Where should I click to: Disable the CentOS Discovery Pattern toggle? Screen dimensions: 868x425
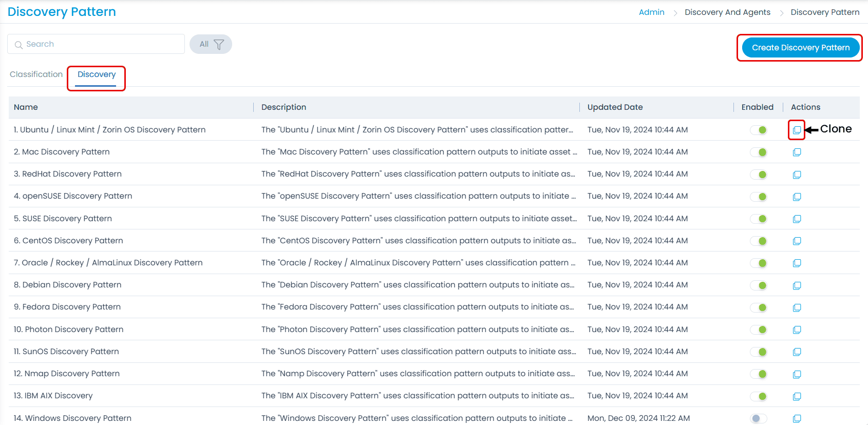pos(758,241)
